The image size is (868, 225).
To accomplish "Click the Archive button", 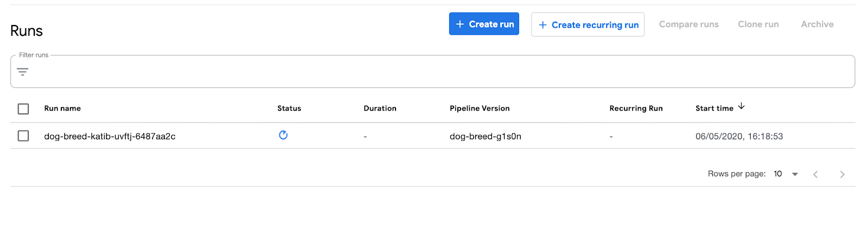I will click(x=817, y=24).
